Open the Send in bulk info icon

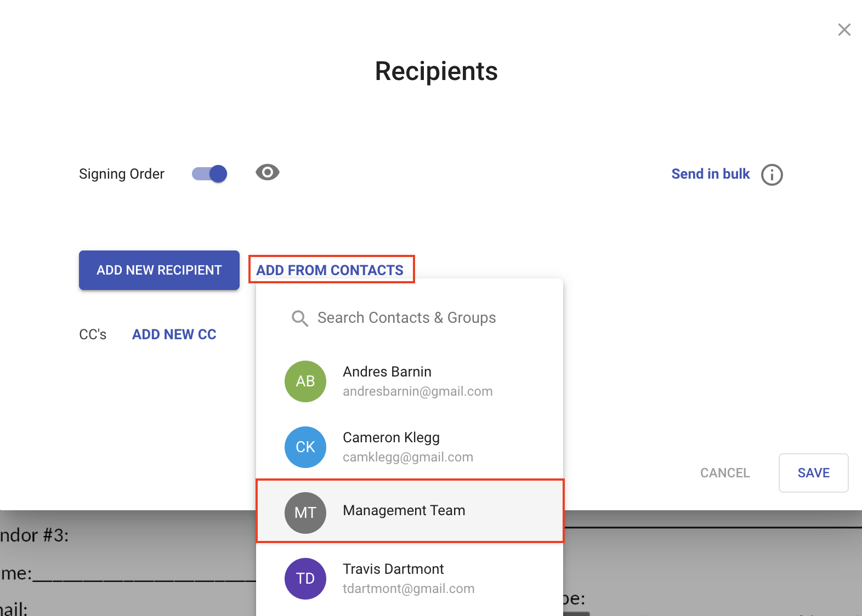tap(772, 175)
